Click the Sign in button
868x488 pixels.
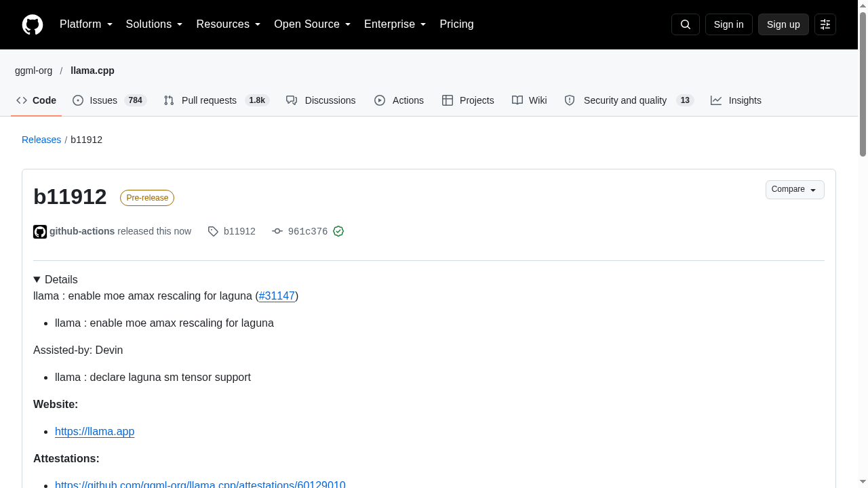click(729, 24)
